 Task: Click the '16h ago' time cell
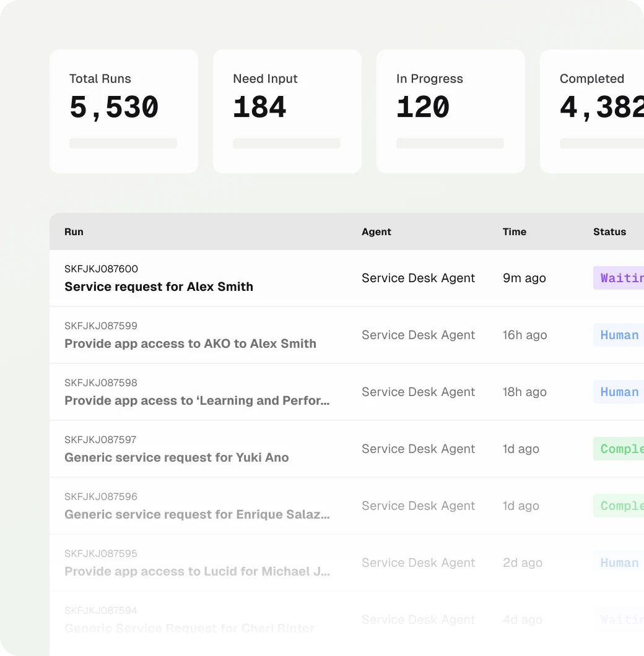[x=525, y=335]
